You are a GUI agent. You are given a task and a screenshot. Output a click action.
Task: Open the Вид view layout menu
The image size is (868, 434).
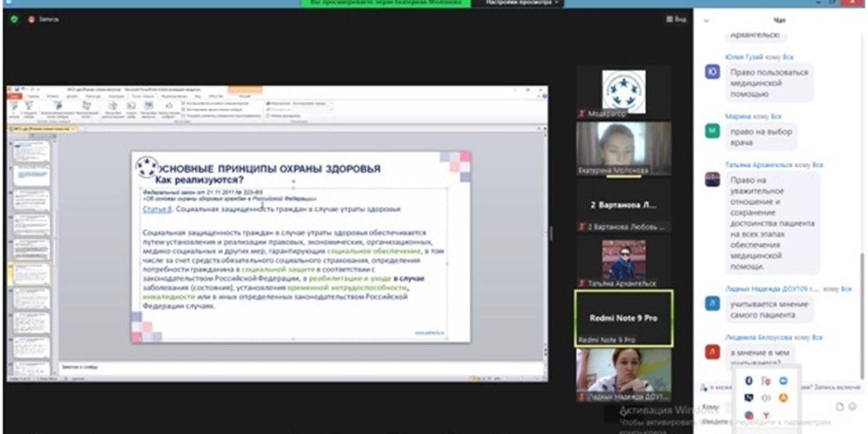(x=676, y=19)
